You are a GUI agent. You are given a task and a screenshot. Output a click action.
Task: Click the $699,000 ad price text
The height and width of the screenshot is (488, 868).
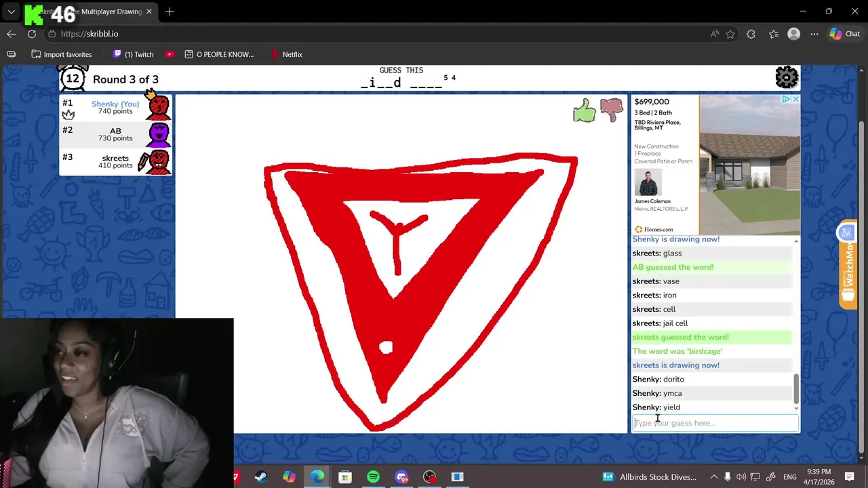point(652,102)
